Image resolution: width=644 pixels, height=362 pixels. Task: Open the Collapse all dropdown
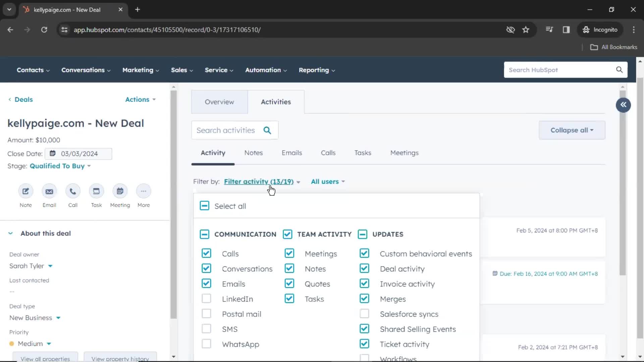[x=572, y=130]
